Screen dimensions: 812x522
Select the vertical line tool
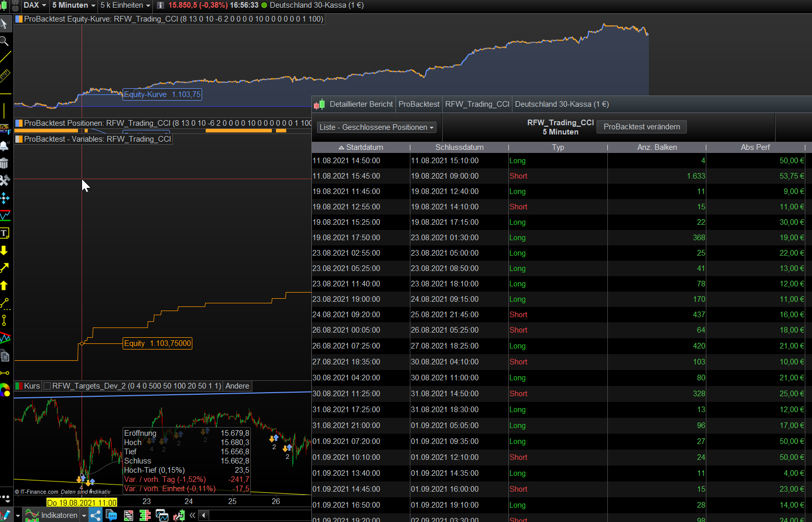pyautogui.click(x=5, y=111)
